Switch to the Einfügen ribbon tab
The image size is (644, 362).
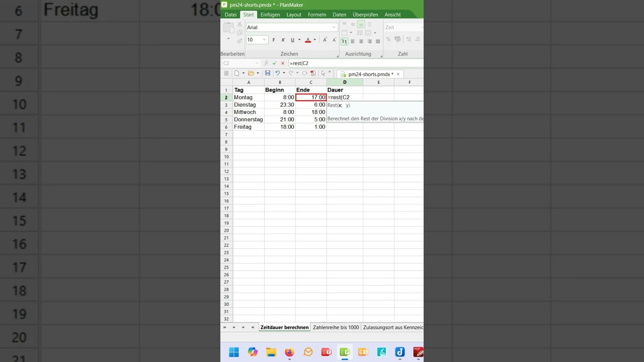click(x=270, y=15)
